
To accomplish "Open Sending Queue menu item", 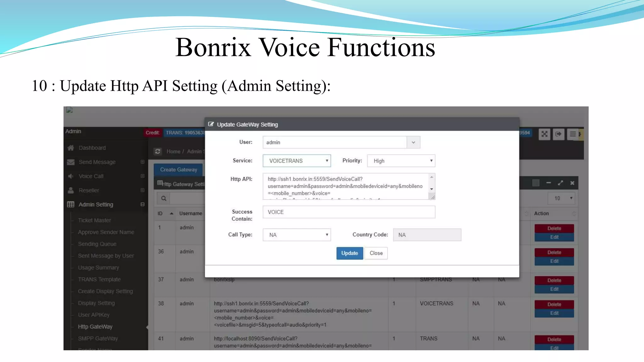I will [x=97, y=244].
